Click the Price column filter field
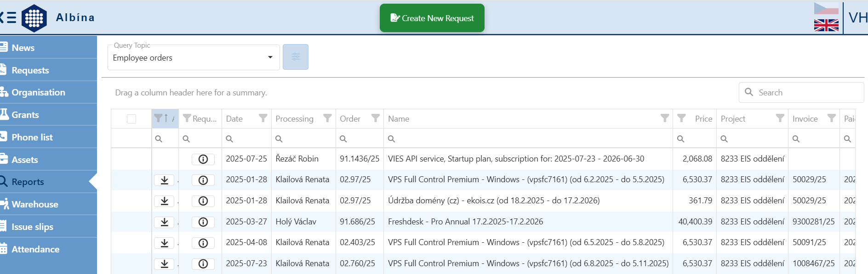The width and height of the screenshot is (868, 274). 694,139
